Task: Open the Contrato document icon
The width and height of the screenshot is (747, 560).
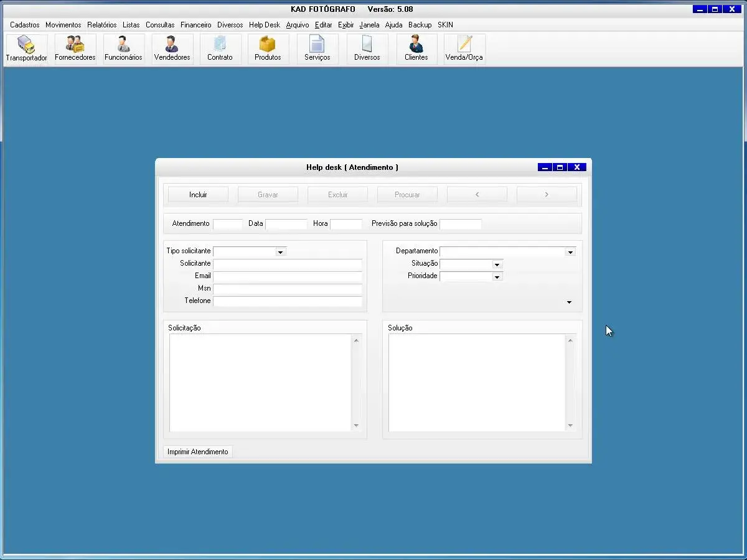Action: click(220, 49)
